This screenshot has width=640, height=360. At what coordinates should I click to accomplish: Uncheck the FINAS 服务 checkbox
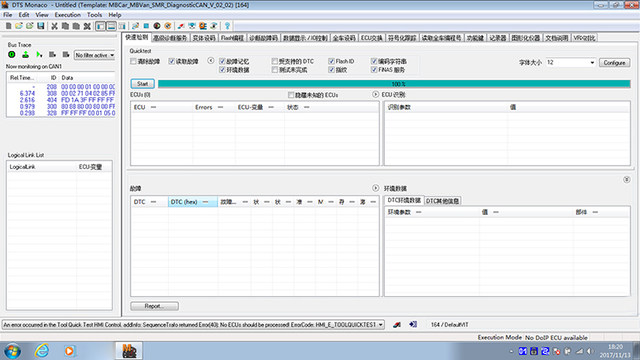point(373,70)
